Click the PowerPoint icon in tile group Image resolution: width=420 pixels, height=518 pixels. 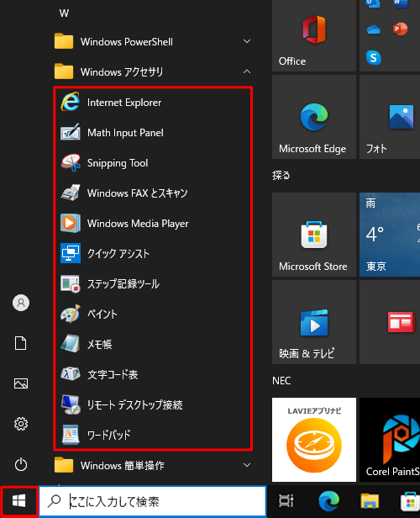point(400,29)
